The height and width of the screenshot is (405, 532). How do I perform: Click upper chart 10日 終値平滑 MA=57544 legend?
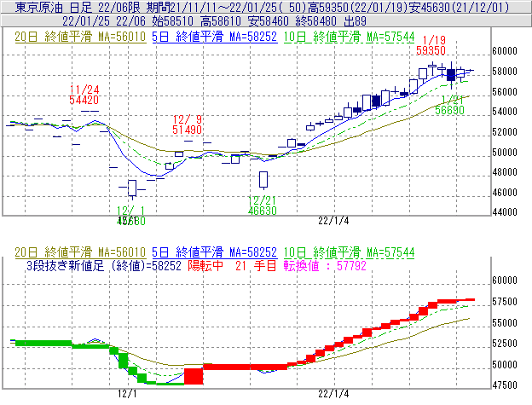[350, 37]
